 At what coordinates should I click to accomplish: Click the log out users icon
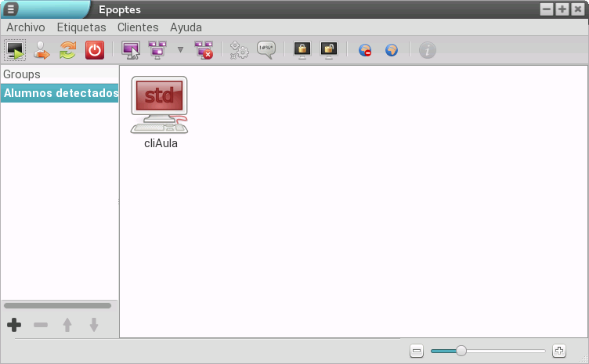(x=42, y=51)
